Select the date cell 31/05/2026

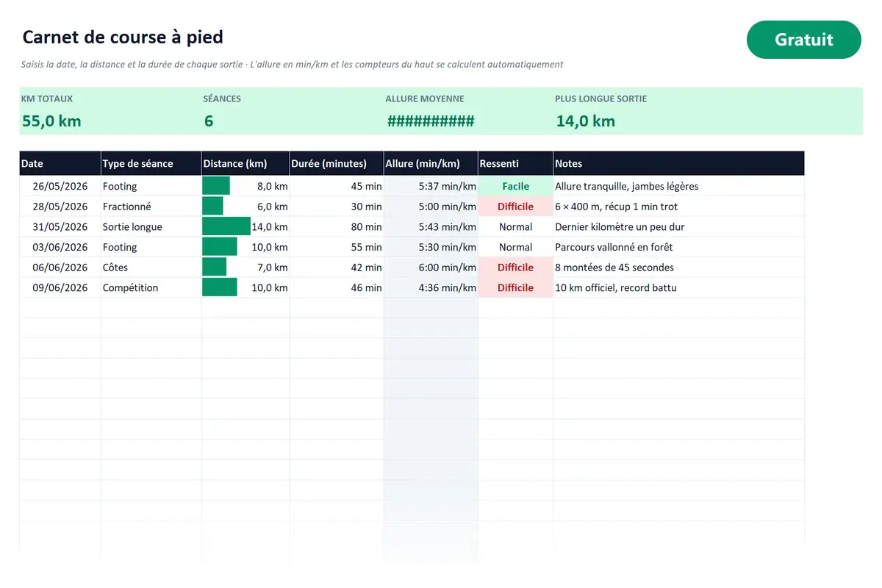(60, 226)
